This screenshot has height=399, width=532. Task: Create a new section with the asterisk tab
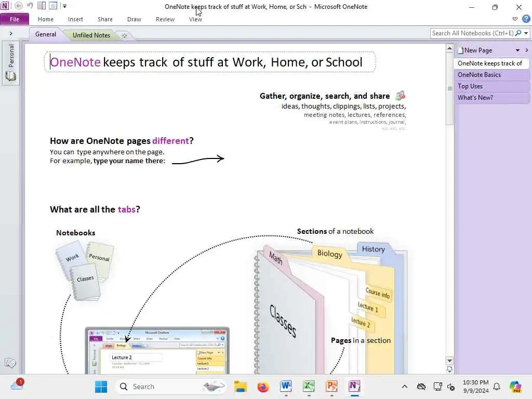125,35
